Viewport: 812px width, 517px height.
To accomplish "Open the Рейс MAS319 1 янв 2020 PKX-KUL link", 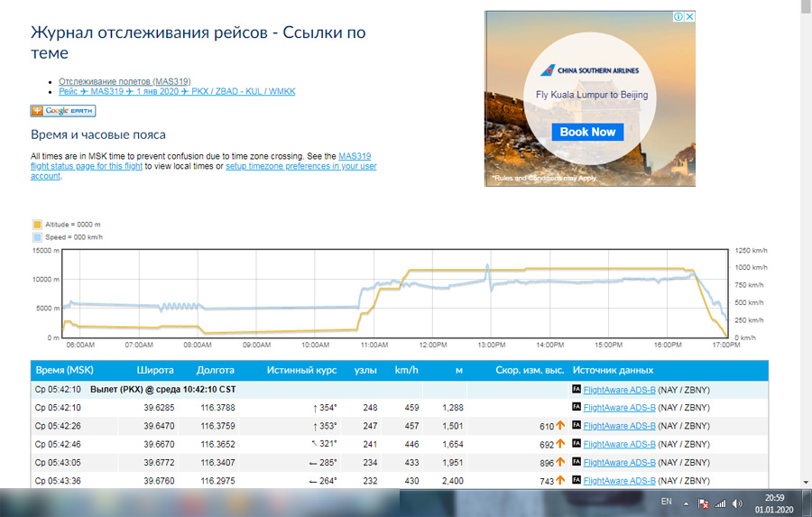I will pos(177,91).
